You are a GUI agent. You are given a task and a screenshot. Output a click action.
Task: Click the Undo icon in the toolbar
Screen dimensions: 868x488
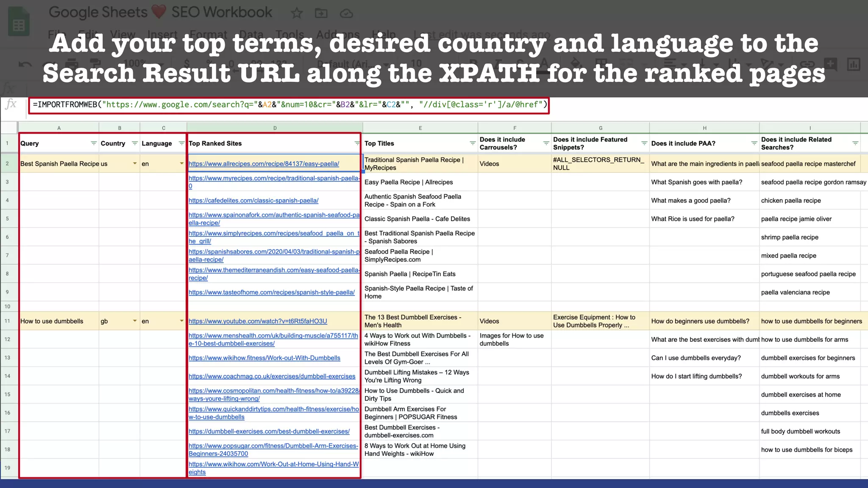25,64
